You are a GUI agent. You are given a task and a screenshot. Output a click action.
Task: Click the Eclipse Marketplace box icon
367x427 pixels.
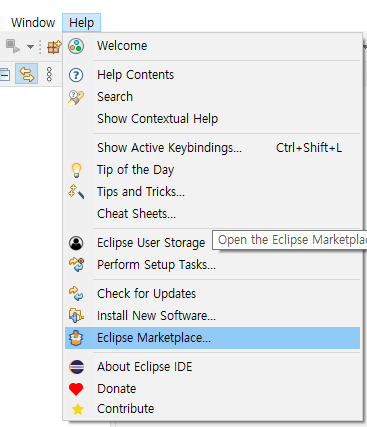(x=76, y=338)
